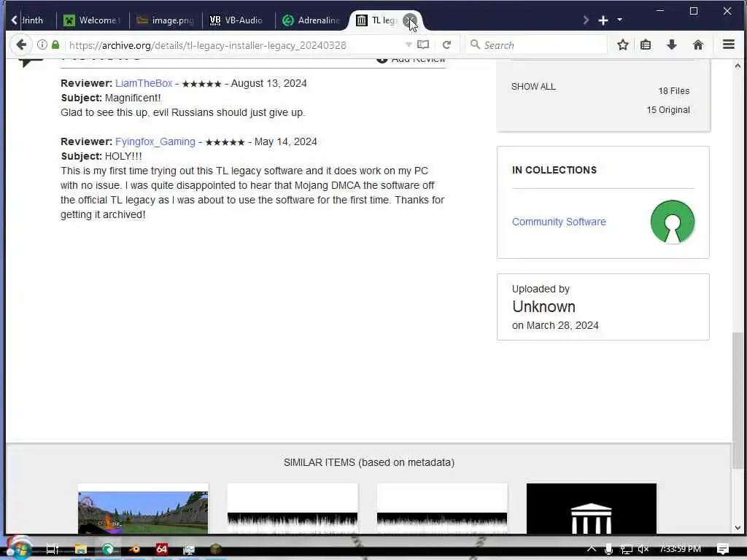
Task: Focus the browser Search box
Action: click(x=536, y=44)
